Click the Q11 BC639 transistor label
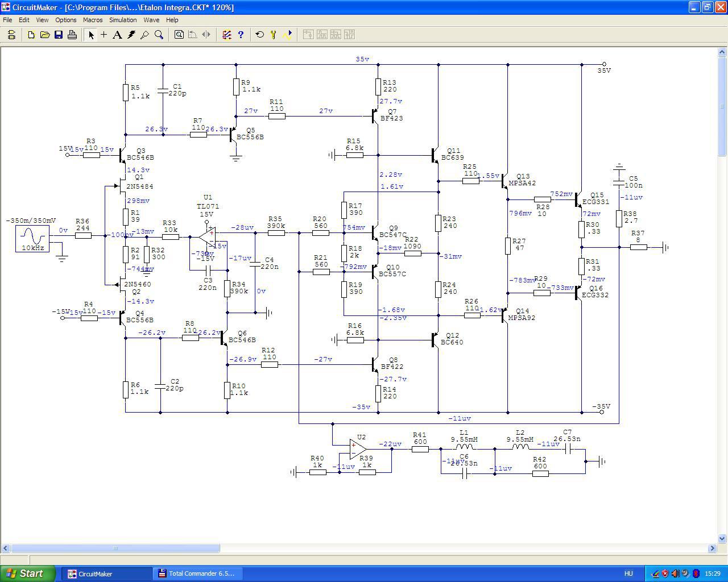 click(452, 154)
